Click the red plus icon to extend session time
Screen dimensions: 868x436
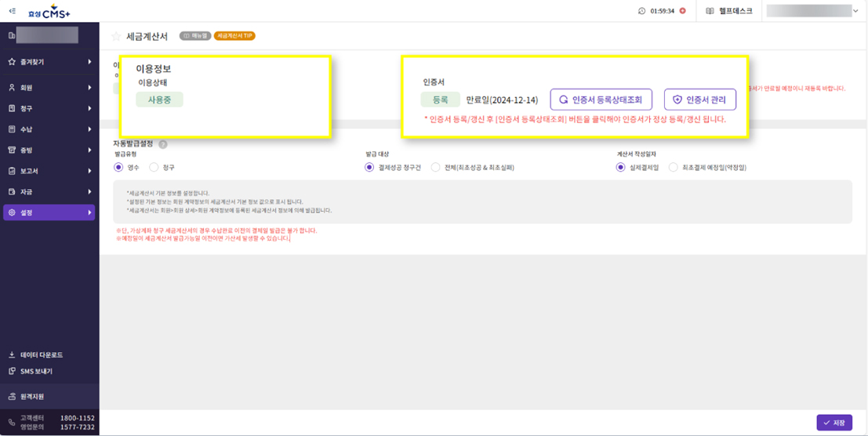point(682,11)
